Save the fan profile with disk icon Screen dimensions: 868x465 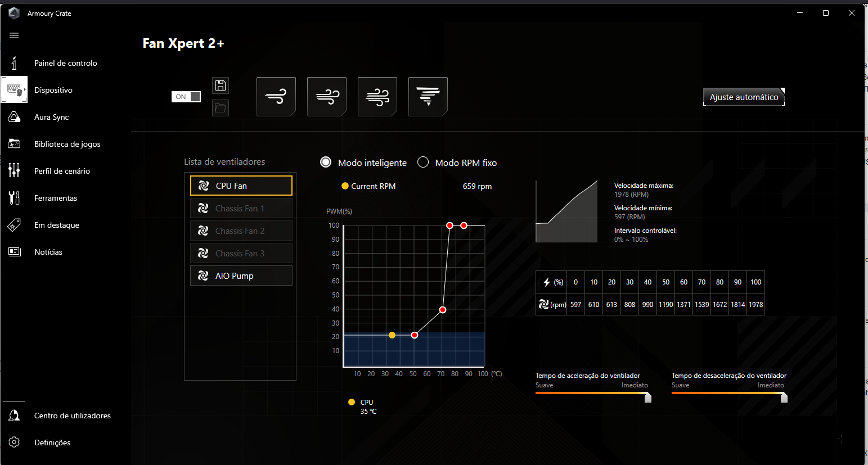coord(221,85)
